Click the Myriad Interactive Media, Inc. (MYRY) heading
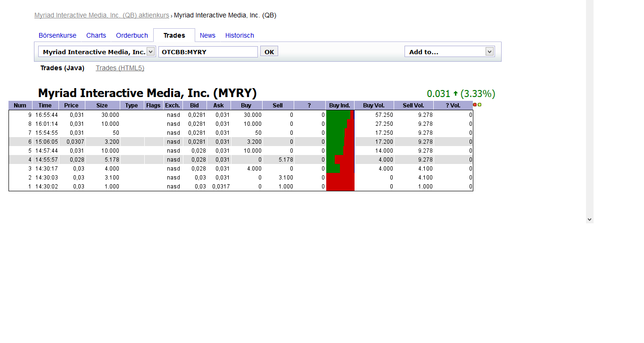 (147, 93)
